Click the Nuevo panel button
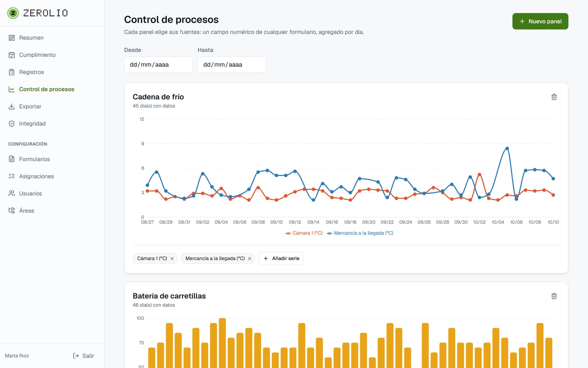 point(540,21)
